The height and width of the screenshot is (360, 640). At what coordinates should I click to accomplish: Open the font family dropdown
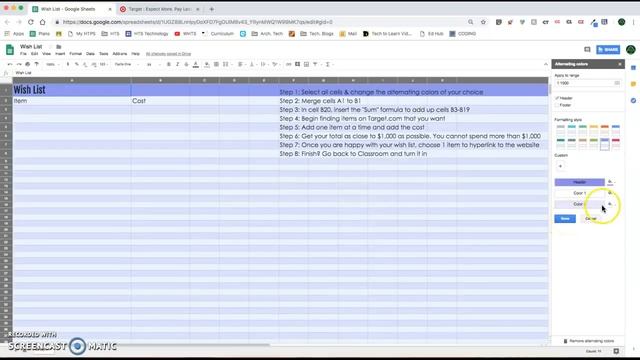(127, 64)
